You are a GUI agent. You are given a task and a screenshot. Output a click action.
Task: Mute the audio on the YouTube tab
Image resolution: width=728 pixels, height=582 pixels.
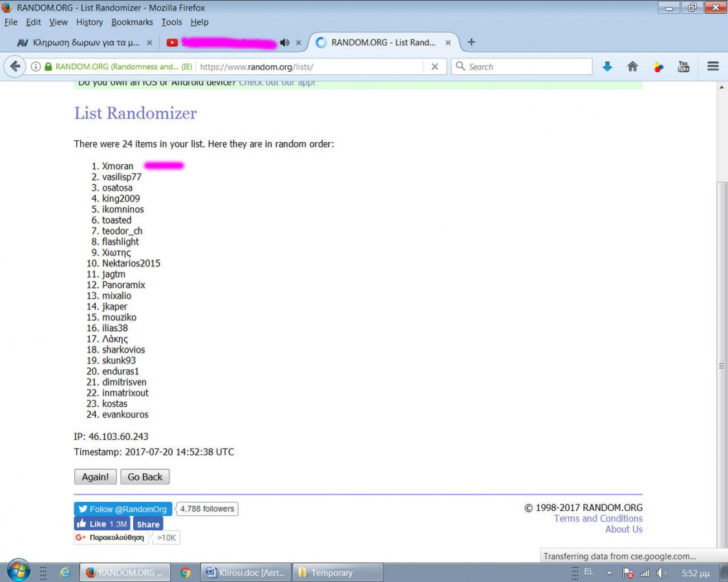pos(284,43)
